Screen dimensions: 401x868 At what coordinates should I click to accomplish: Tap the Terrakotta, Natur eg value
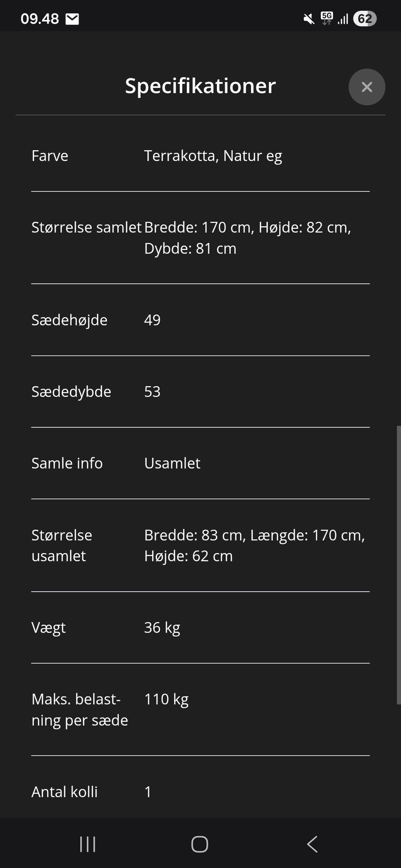(x=213, y=156)
